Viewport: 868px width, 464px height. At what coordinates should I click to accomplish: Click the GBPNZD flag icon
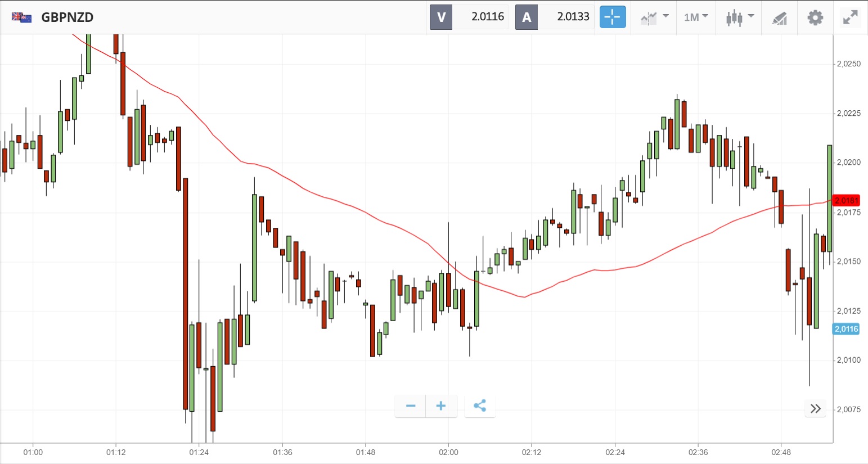21,17
